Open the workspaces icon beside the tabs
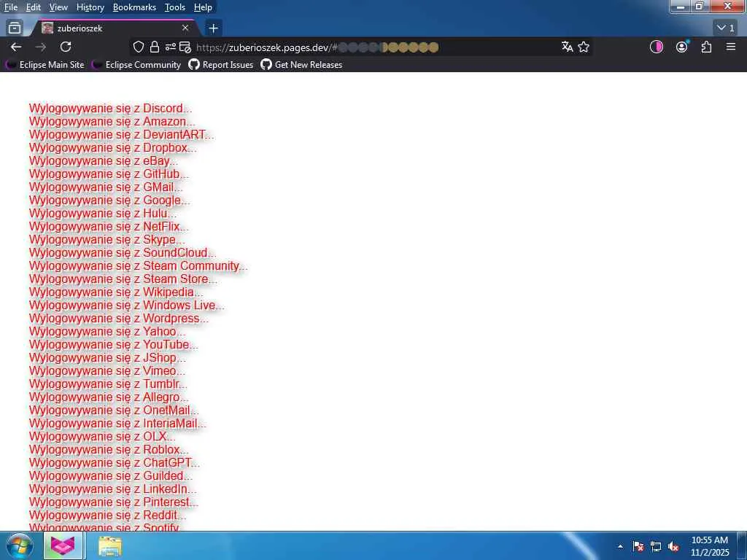This screenshot has height=560, width=747. click(x=15, y=28)
